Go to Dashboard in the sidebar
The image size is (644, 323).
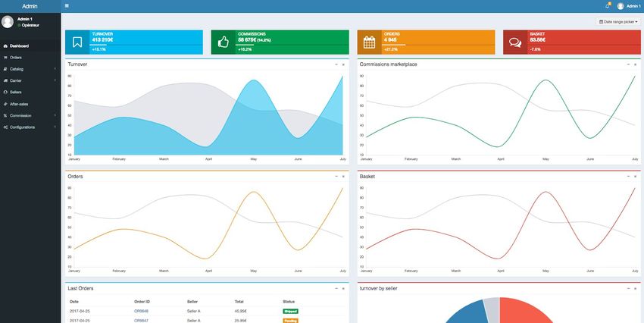[x=30, y=46]
